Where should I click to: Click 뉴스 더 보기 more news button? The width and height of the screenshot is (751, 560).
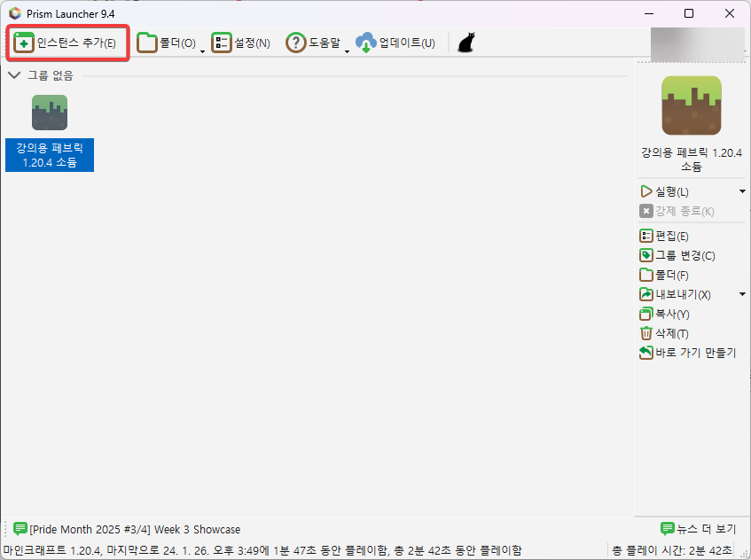(x=699, y=529)
